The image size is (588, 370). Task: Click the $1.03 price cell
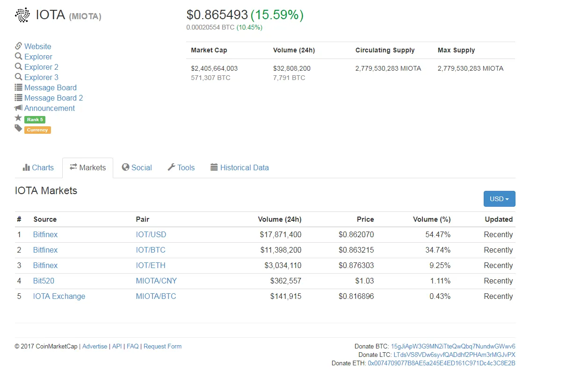click(365, 281)
